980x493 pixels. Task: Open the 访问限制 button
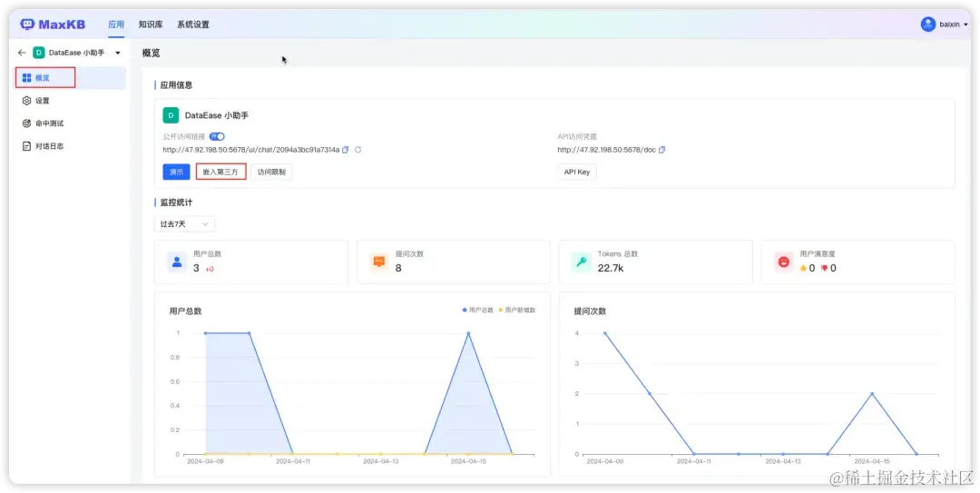[271, 172]
